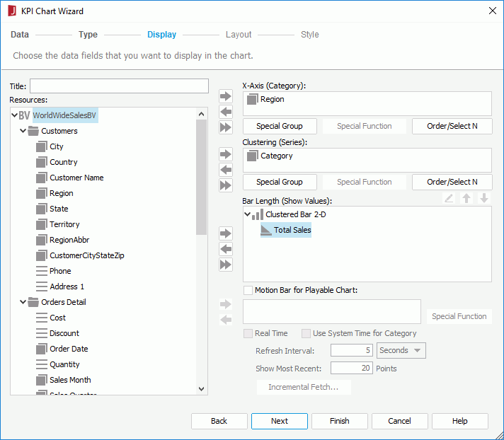Click the Next button

280,421
